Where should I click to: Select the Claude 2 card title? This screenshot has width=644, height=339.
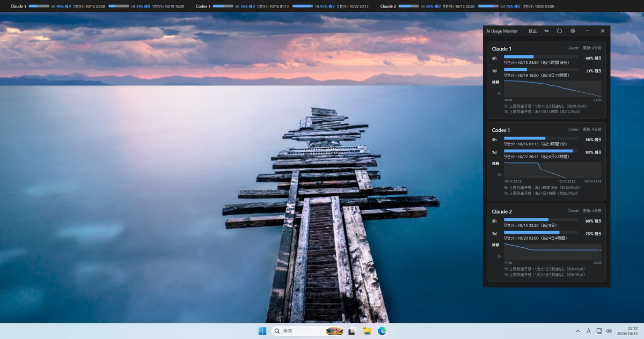coord(502,212)
